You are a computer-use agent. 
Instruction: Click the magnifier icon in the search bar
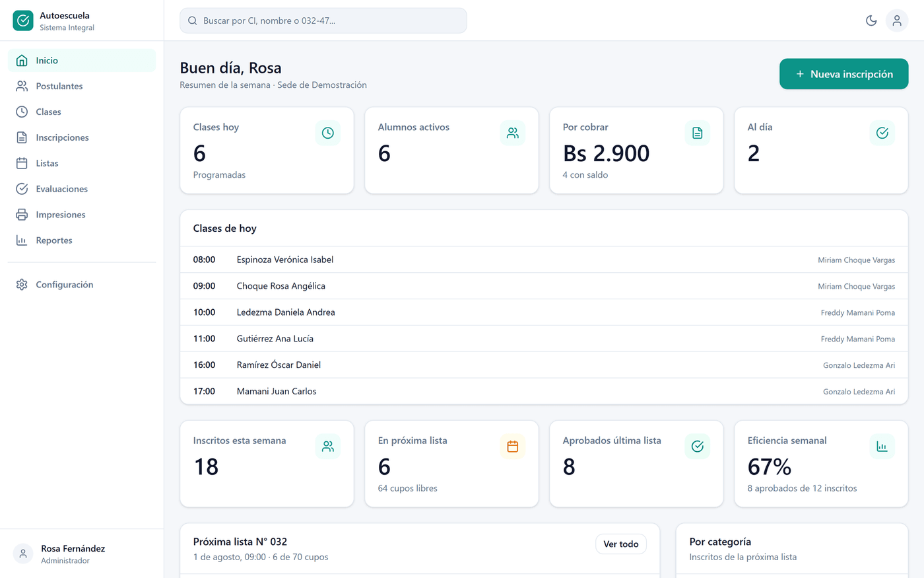(193, 20)
